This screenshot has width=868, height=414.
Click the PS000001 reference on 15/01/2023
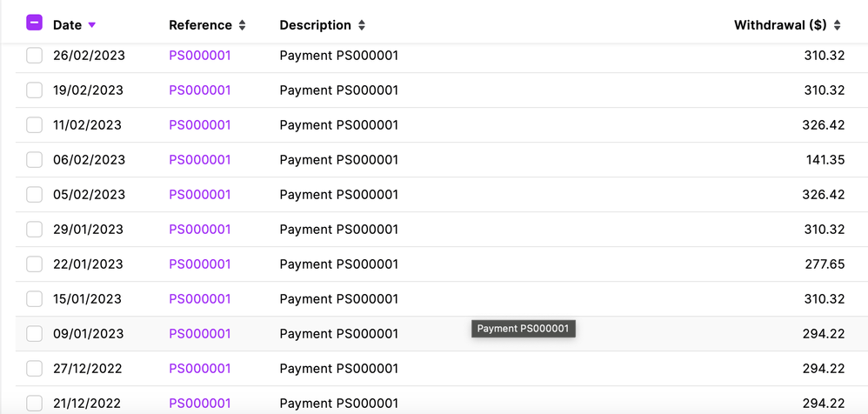click(x=200, y=299)
